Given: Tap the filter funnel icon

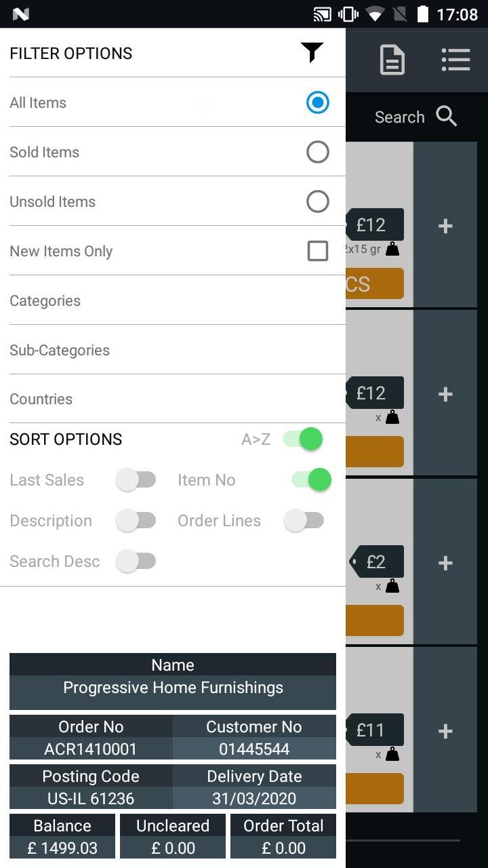Looking at the screenshot, I should click(x=312, y=52).
